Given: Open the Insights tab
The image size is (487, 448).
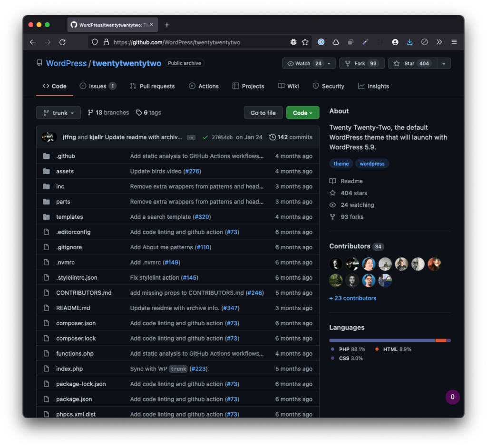Looking at the screenshot, I should 373,86.
